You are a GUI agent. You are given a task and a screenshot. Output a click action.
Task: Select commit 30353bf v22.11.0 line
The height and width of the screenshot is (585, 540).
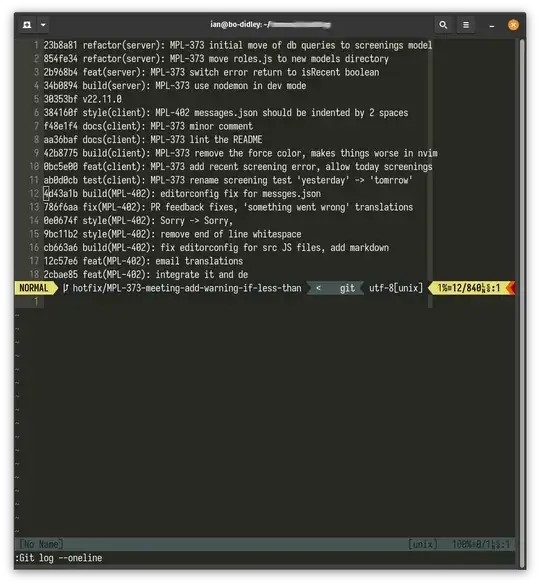coord(82,99)
